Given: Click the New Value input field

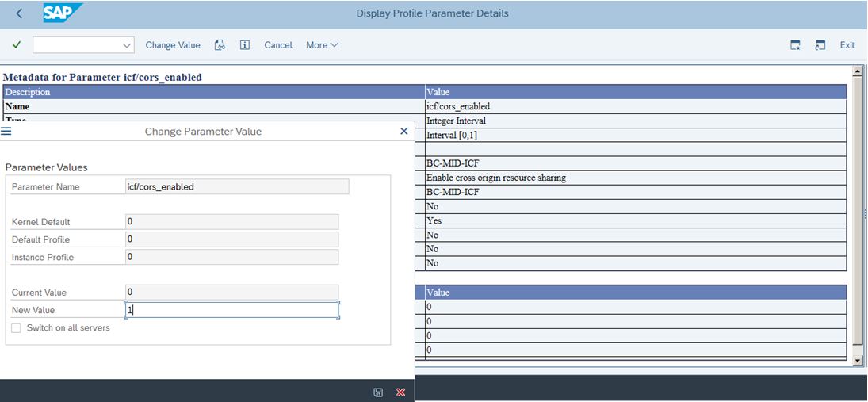Looking at the screenshot, I should click(231, 310).
